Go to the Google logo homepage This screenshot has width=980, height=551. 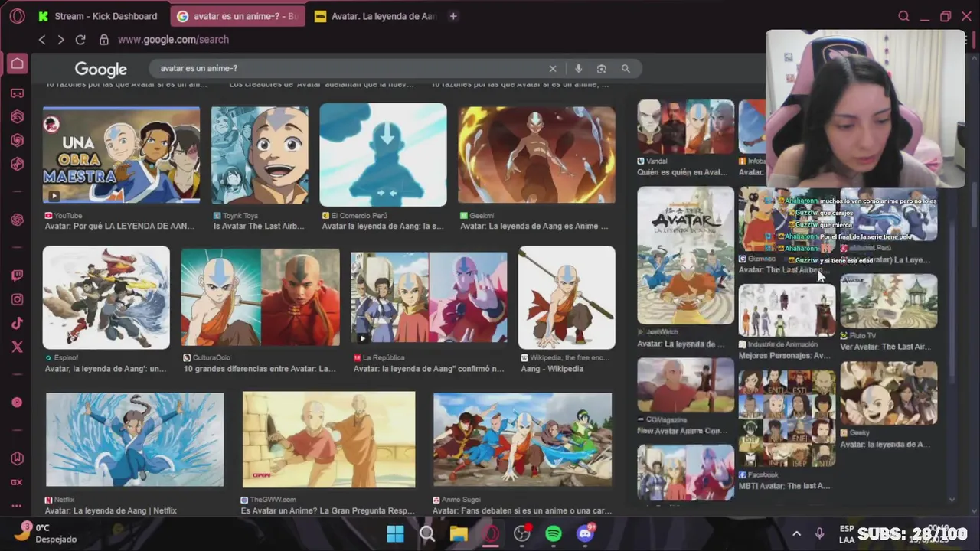100,70
